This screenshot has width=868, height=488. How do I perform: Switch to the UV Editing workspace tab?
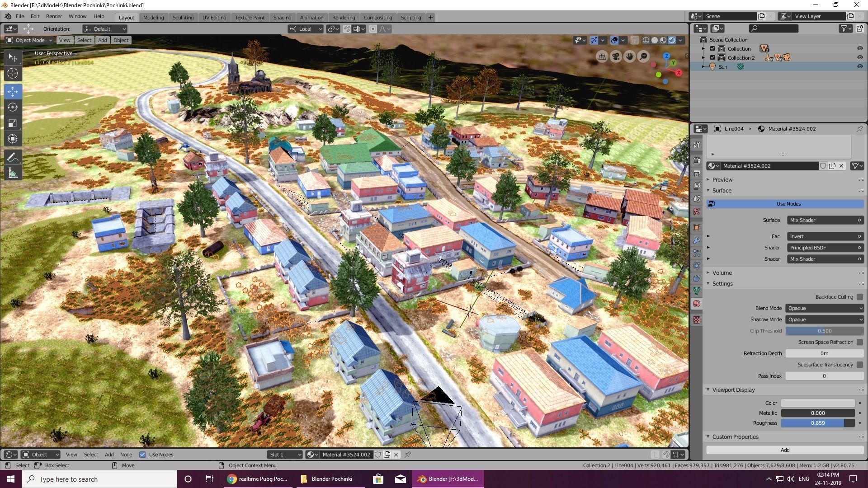(214, 18)
